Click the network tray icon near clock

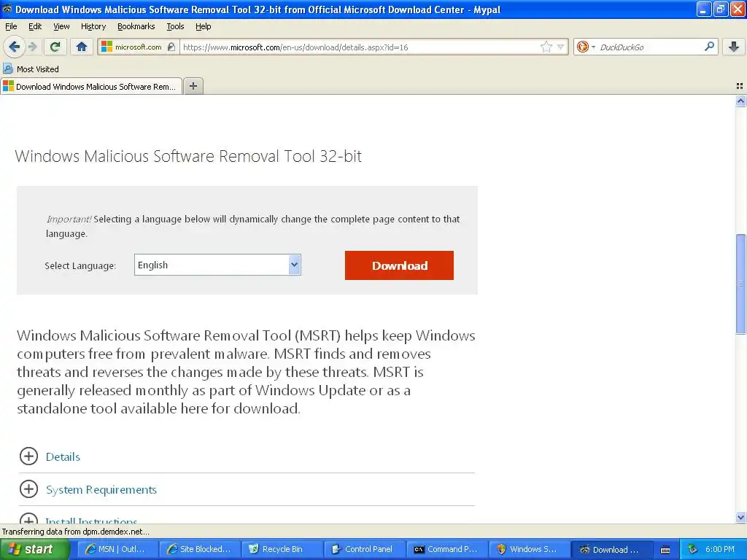[x=692, y=549]
